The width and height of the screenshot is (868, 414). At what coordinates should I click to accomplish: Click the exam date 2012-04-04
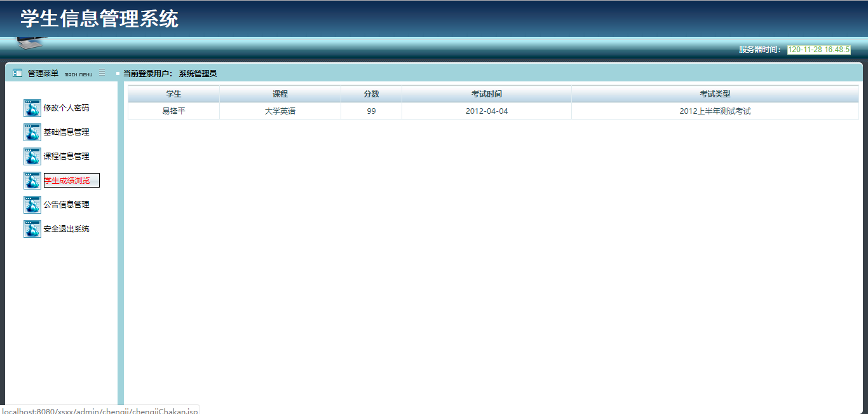pyautogui.click(x=487, y=111)
